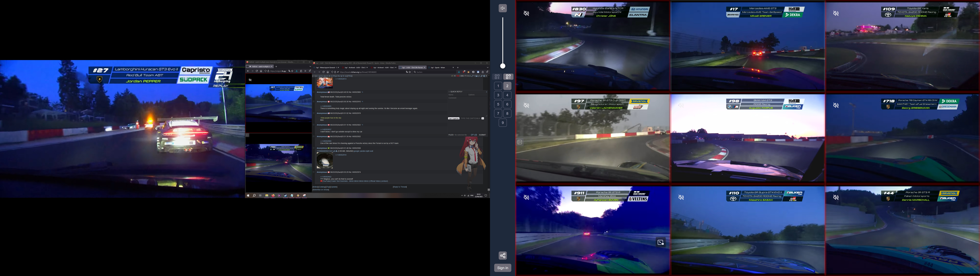Click the Sign in button
The height and width of the screenshot is (276, 980).
pos(503,268)
